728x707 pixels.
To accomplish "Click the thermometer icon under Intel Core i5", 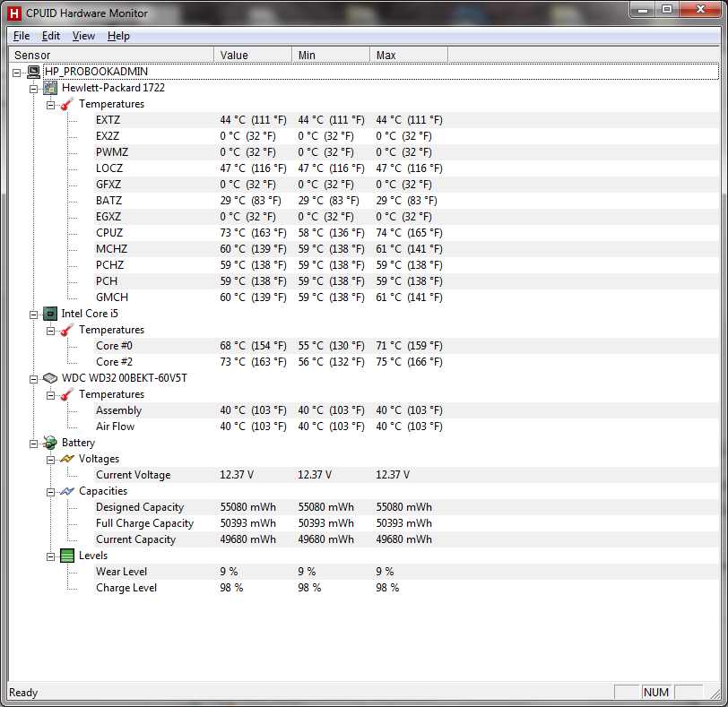I will pos(67,330).
